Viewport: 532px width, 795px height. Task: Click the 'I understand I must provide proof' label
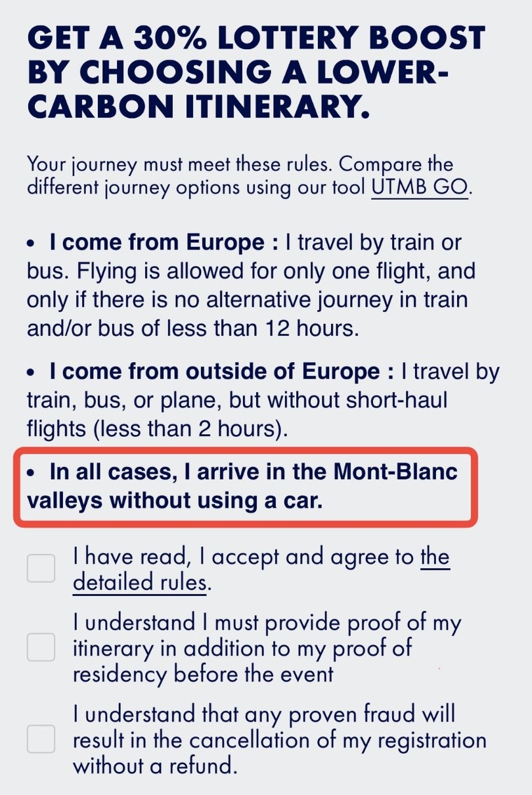(x=263, y=622)
